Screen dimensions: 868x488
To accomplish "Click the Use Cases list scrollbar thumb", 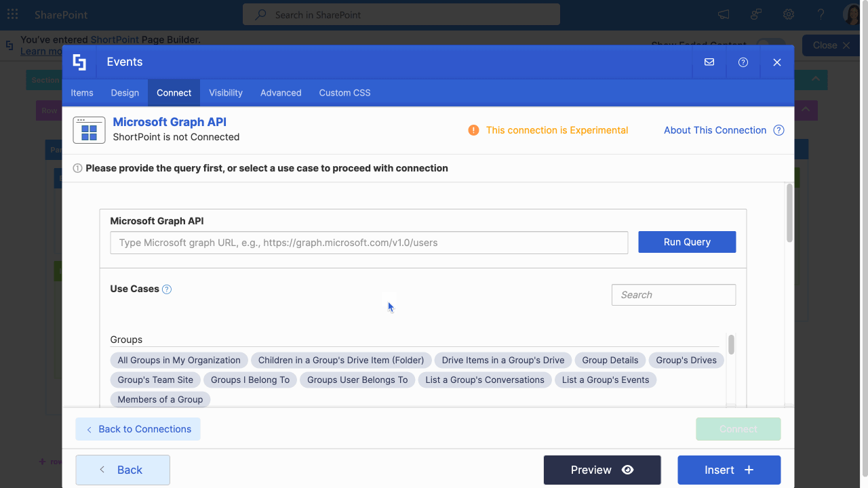I will (x=731, y=344).
